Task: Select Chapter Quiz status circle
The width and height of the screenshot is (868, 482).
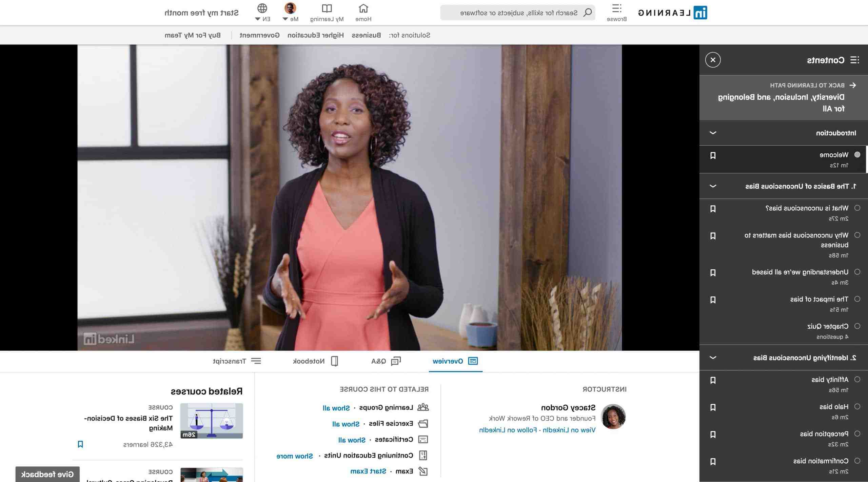Action: 857,326
